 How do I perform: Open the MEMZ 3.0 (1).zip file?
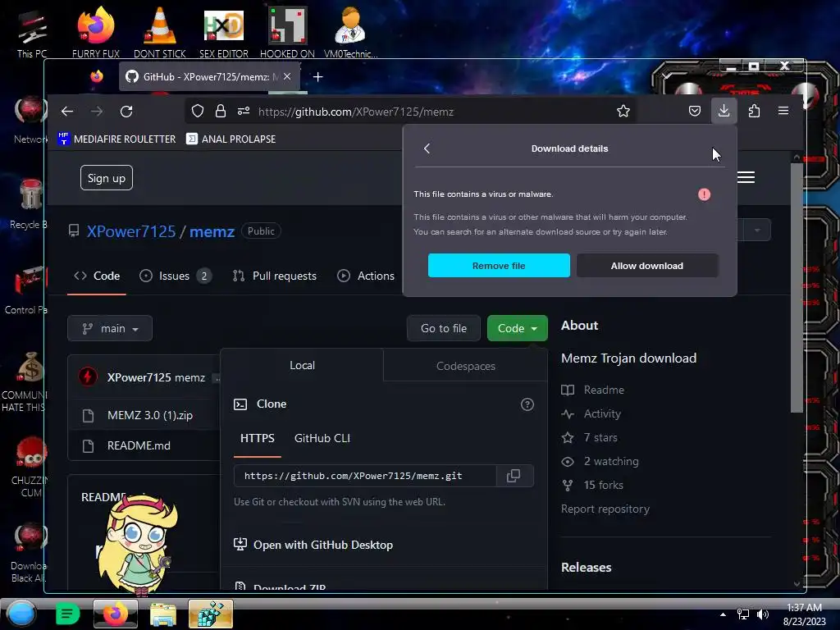[x=149, y=415]
